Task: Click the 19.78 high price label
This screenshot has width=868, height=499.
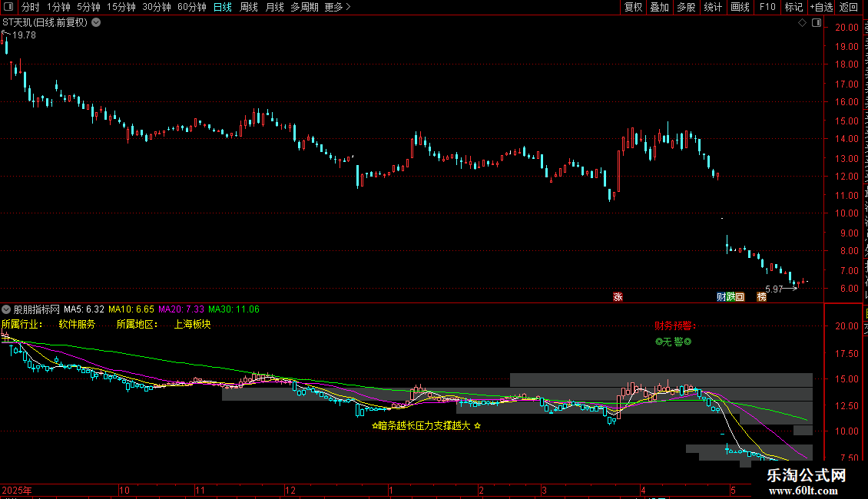Action: [x=24, y=35]
